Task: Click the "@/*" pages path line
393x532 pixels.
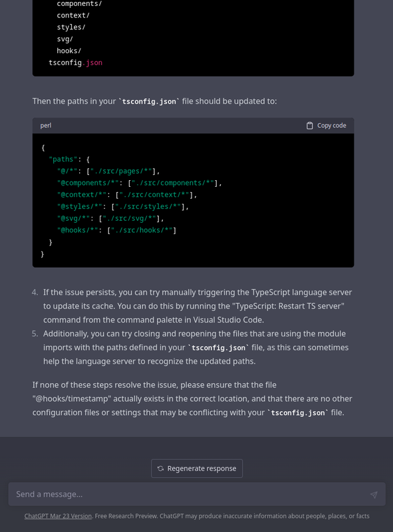Action: pos(108,171)
